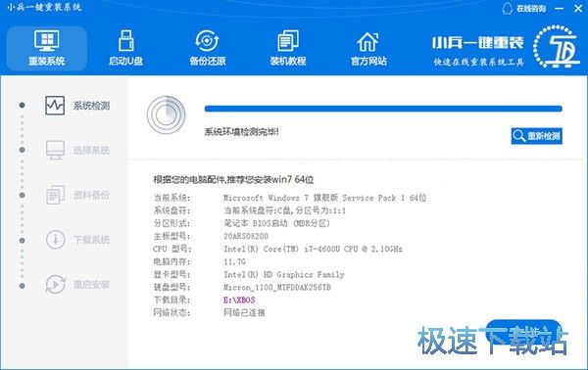Click the 电脑内存 11.7G value
The width and height of the screenshot is (588, 370).
coord(234,261)
